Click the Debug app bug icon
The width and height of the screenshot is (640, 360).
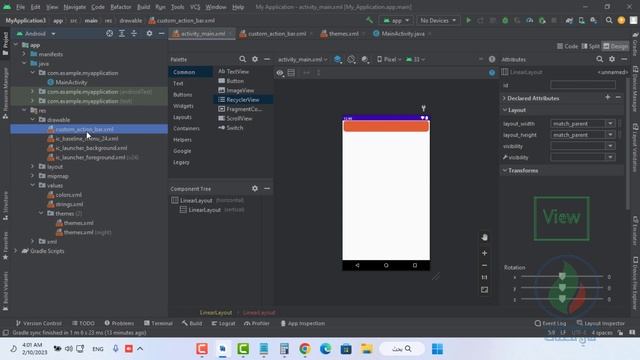click(x=505, y=20)
